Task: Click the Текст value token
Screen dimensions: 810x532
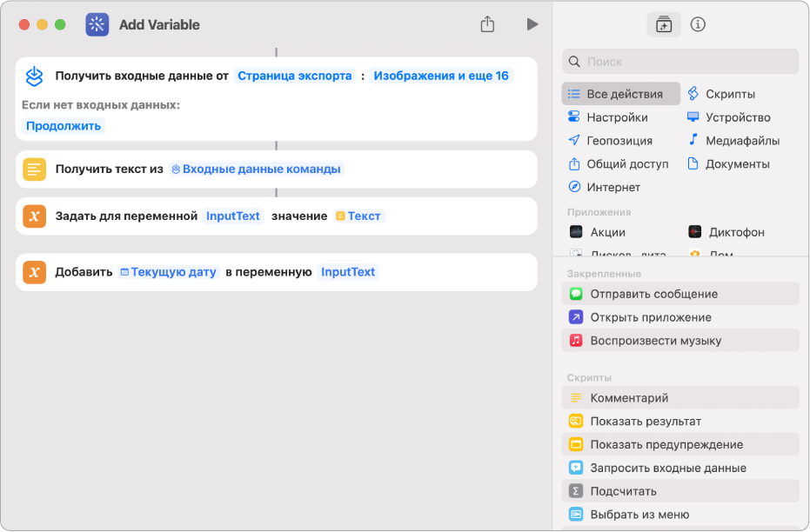Action: click(359, 216)
